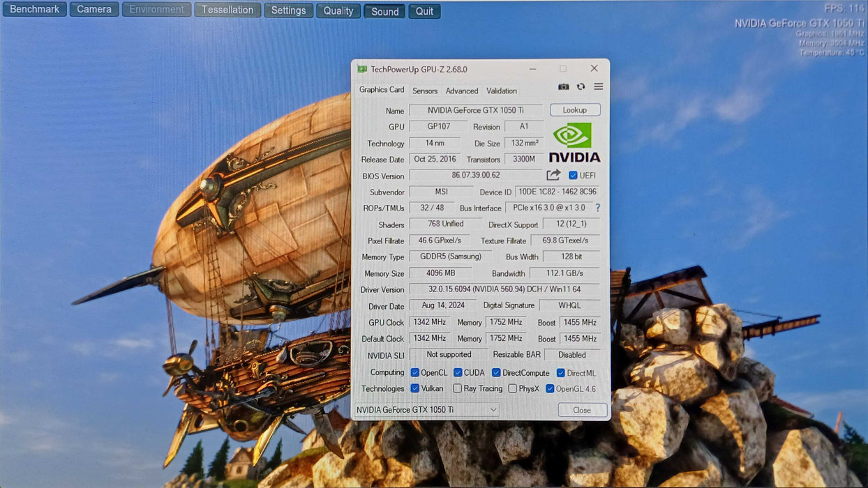Click the Driver Version value 32.0.15.6094
Viewport: 868px width, 488px height.
[x=504, y=289]
